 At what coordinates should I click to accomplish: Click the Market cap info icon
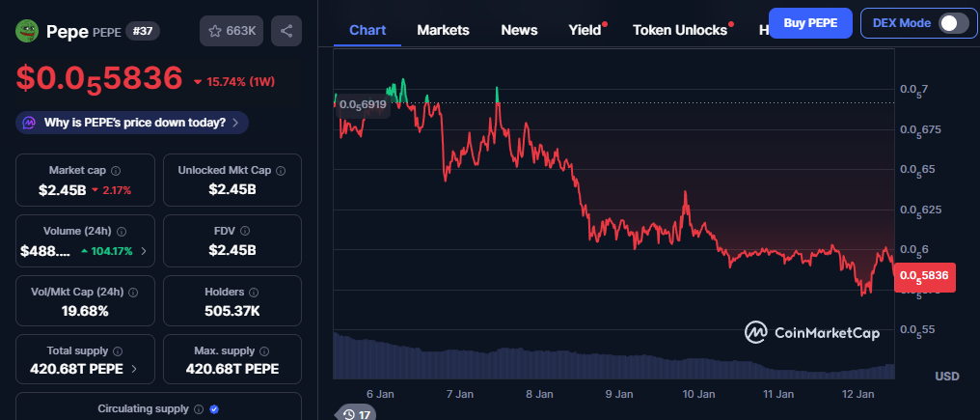pyautogui.click(x=116, y=170)
